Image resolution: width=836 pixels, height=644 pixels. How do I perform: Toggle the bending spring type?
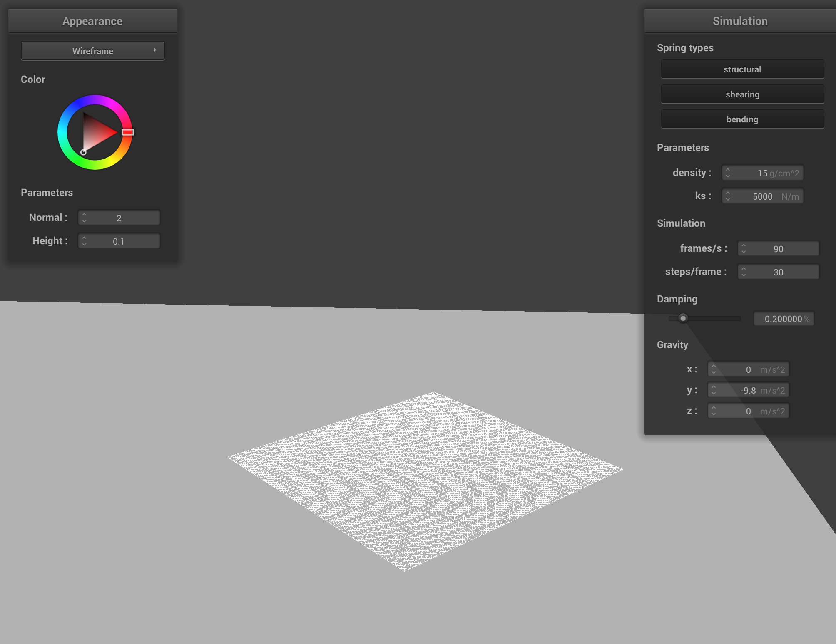(742, 119)
